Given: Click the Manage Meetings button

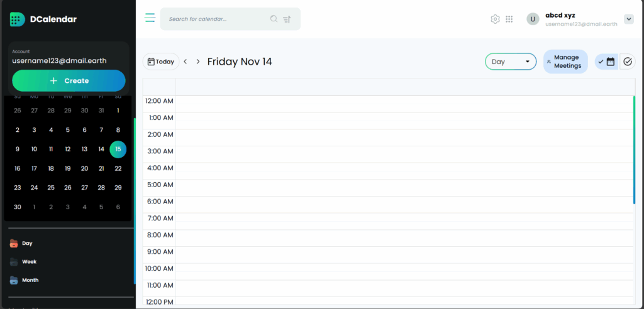Looking at the screenshot, I should (565, 62).
